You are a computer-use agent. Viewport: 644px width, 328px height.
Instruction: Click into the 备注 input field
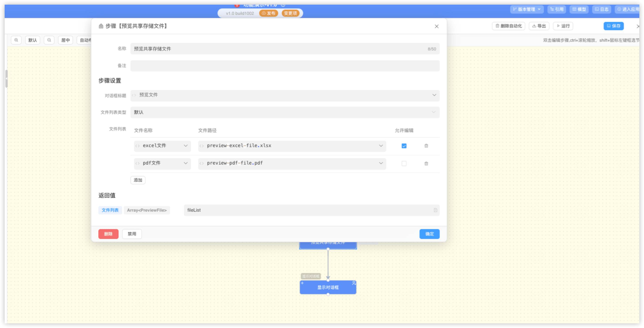tap(285, 66)
